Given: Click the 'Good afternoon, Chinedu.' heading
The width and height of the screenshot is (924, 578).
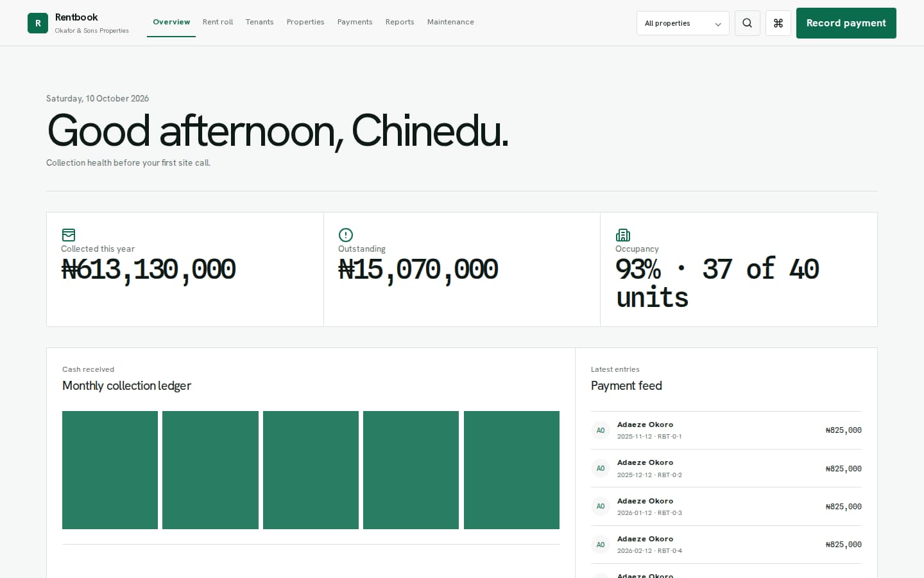Looking at the screenshot, I should (x=278, y=131).
